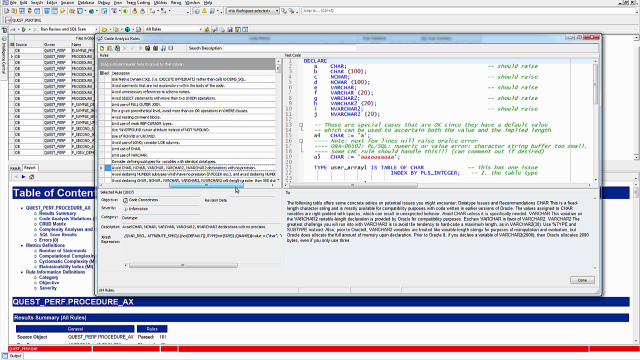Open the File menu
Image resolution: width=640 pixels, height=360 pixels.
pos(13,2)
